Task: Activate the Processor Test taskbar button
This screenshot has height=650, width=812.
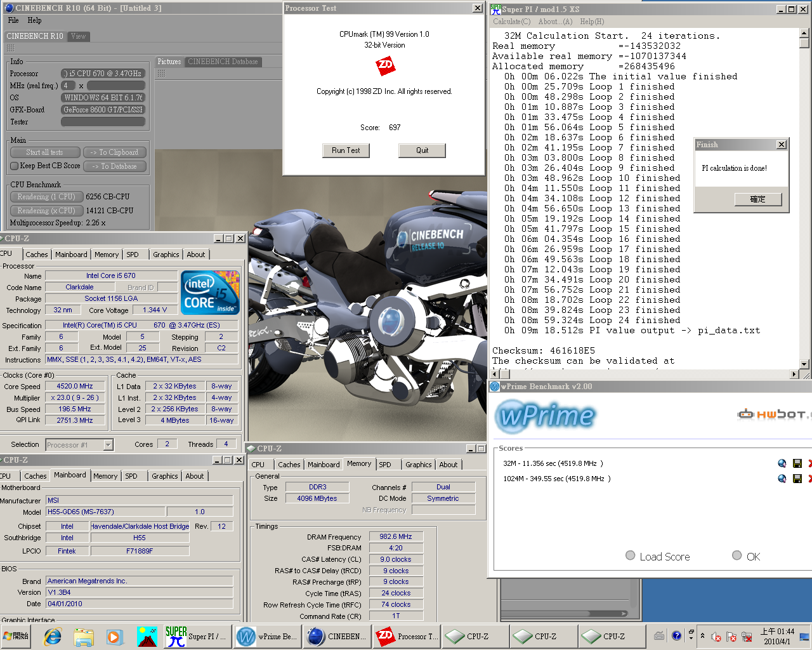Action: pyautogui.click(x=405, y=636)
